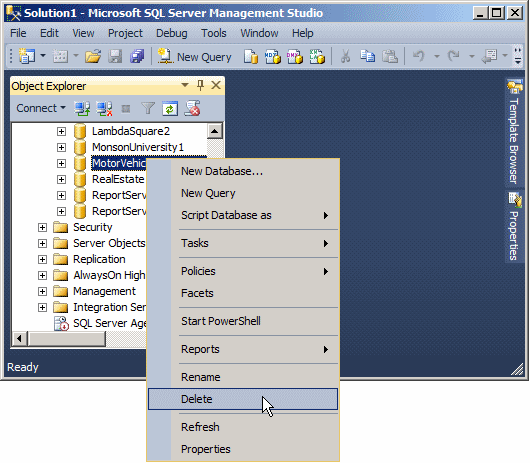This screenshot has width=530, height=463.
Task: Click the Analysis Services DMX Query icon
Action: pos(295,56)
